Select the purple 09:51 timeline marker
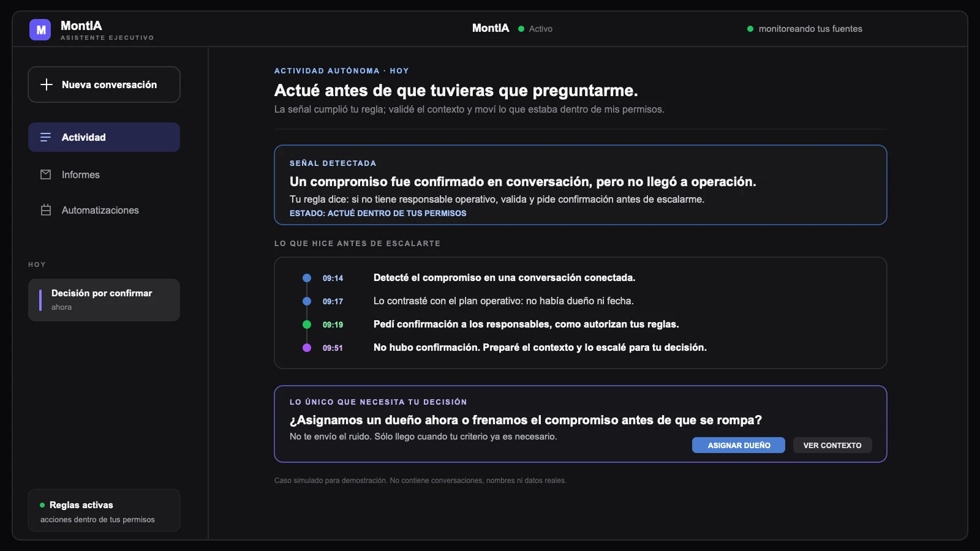Viewport: 980px width, 551px height. pos(307,348)
